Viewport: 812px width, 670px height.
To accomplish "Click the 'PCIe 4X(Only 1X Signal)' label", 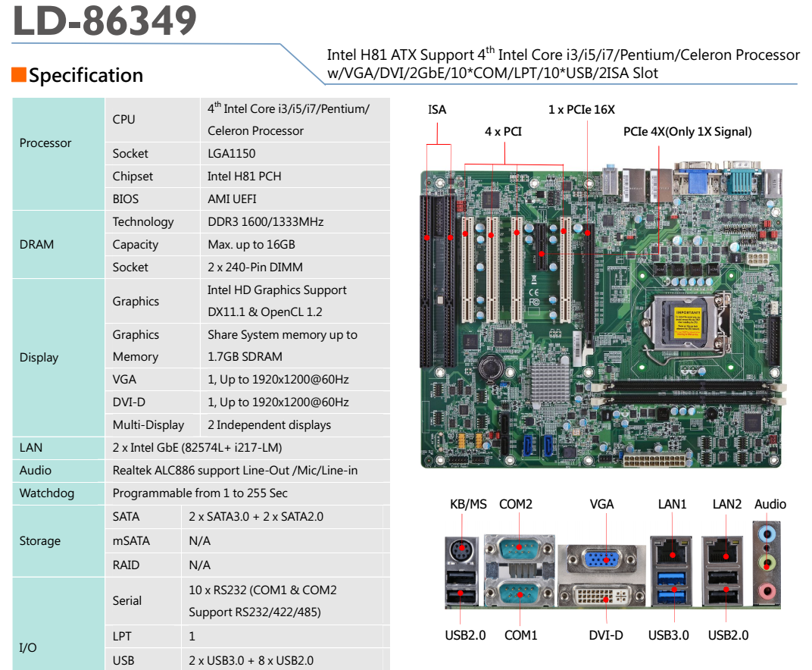I will tap(687, 132).
